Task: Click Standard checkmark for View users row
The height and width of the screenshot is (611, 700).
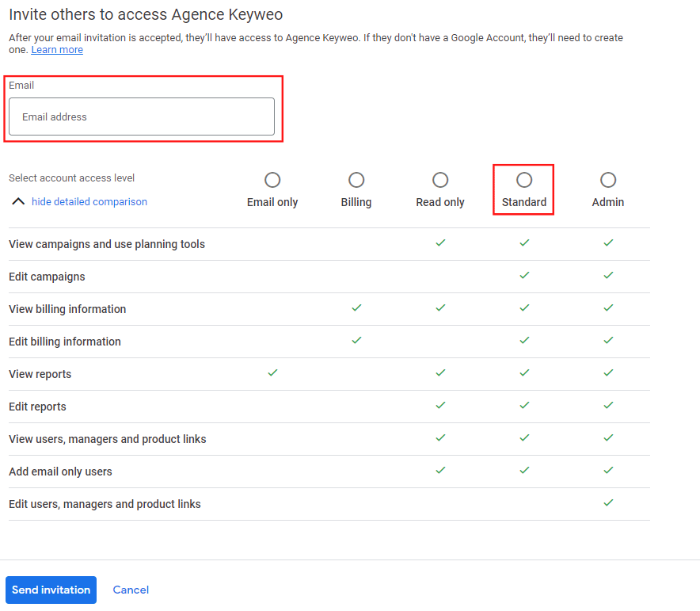Action: pos(524,437)
